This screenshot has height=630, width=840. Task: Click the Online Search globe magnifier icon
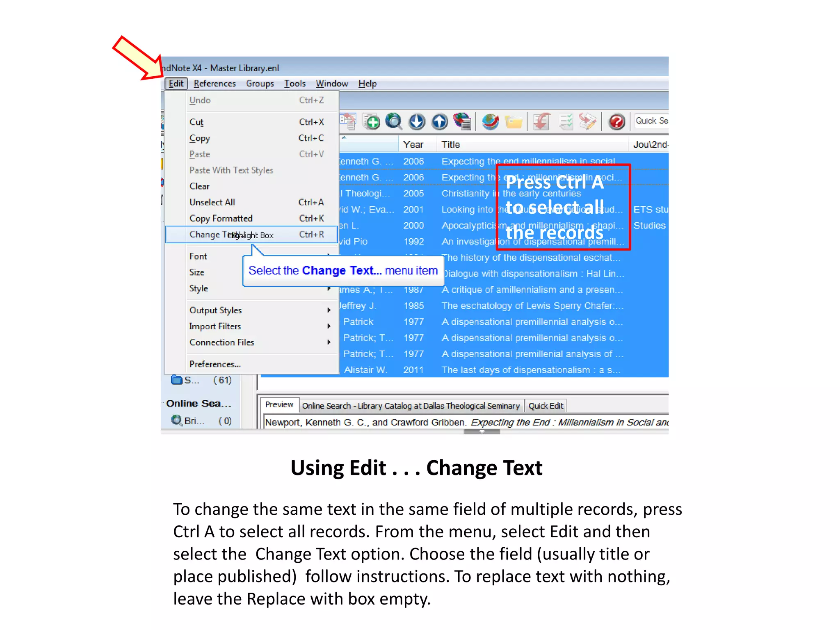coord(394,122)
